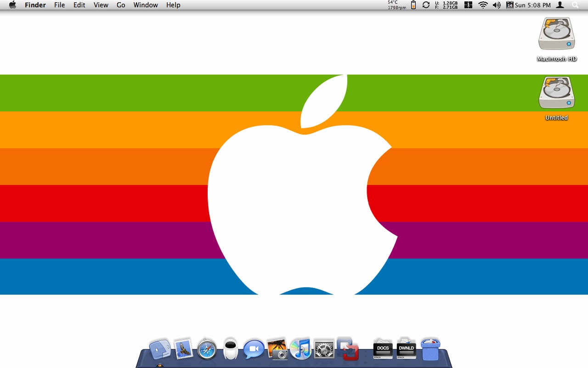Click the white robot Dock icon

(230, 349)
